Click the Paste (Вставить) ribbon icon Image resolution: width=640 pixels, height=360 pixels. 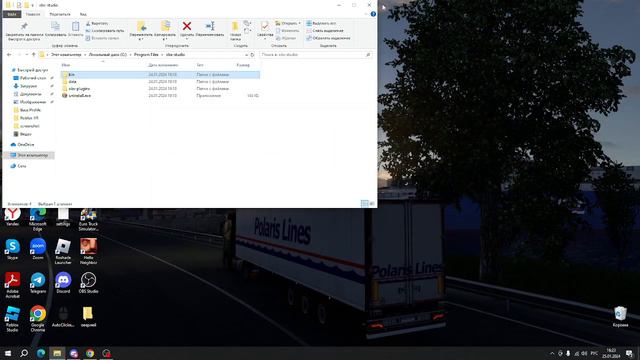76,29
